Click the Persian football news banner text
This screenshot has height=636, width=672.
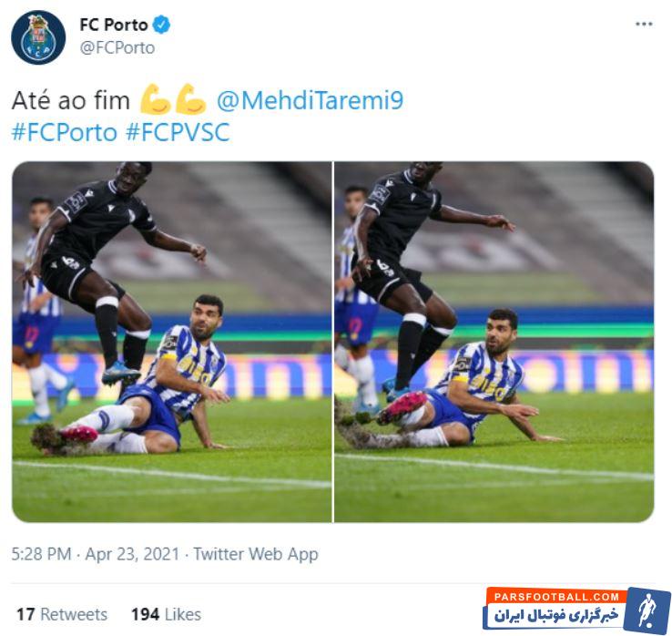[x=555, y=615]
